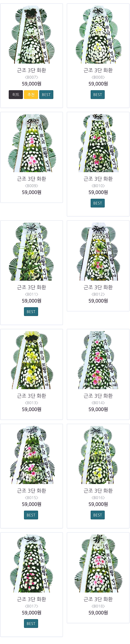Open the 근조 3단 화환 title above B018
Screen dimensions: 130x644
(98, 599)
